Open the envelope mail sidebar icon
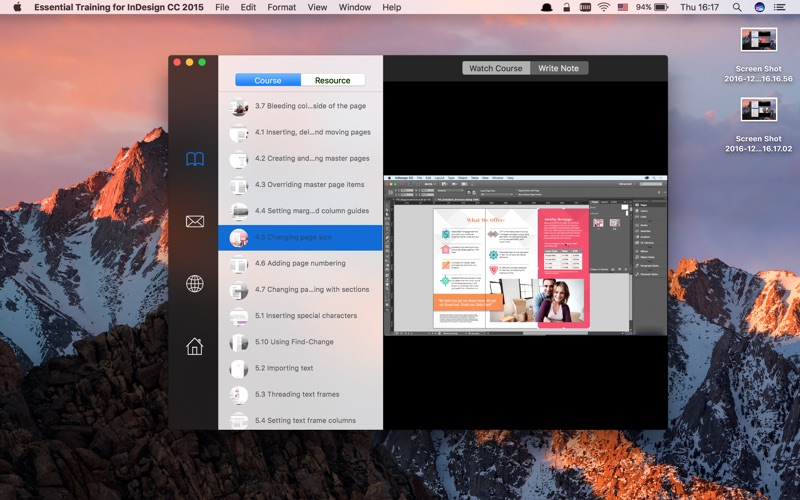The width and height of the screenshot is (800, 500). point(195,221)
